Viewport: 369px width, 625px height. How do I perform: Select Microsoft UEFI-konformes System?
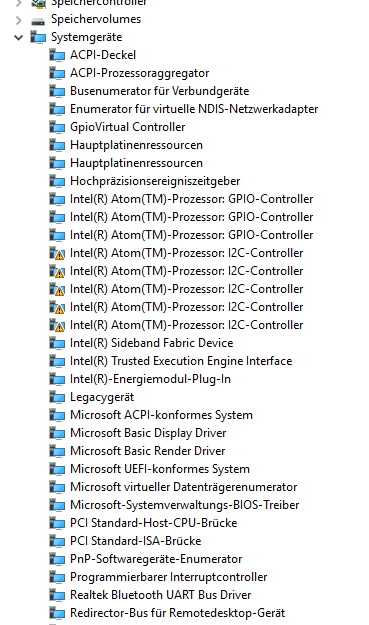point(160,469)
